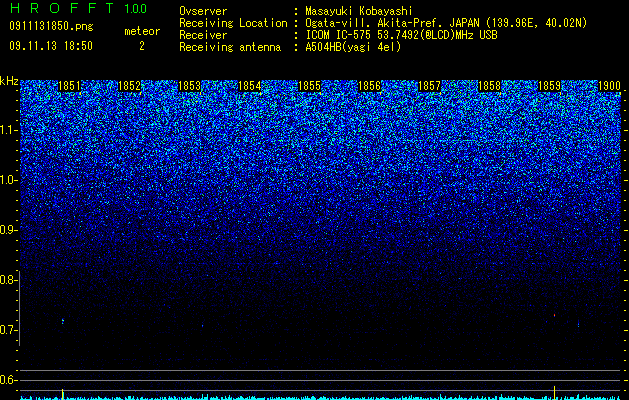Click the 1856 time marker
Image resolution: width=629 pixels, height=400 pixels.
369,86
